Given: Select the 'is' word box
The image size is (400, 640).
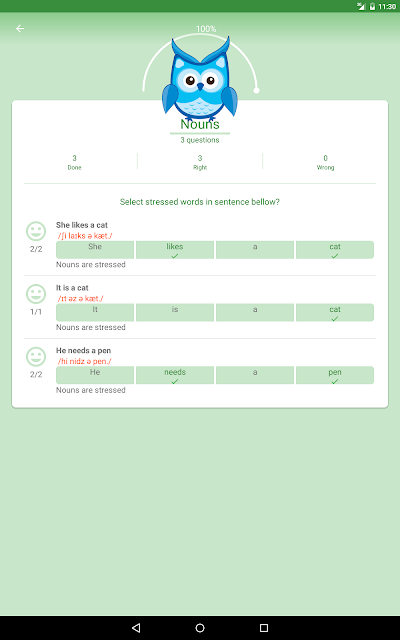Looking at the screenshot, I should pos(175,313).
